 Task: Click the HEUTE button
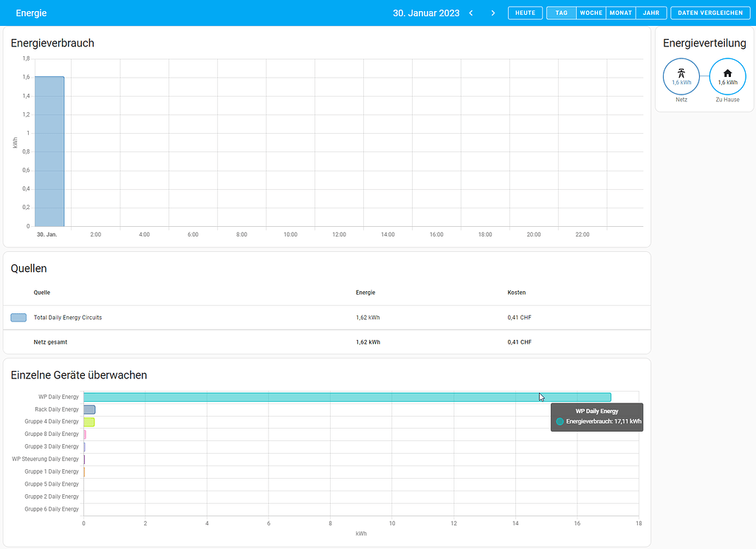click(525, 13)
